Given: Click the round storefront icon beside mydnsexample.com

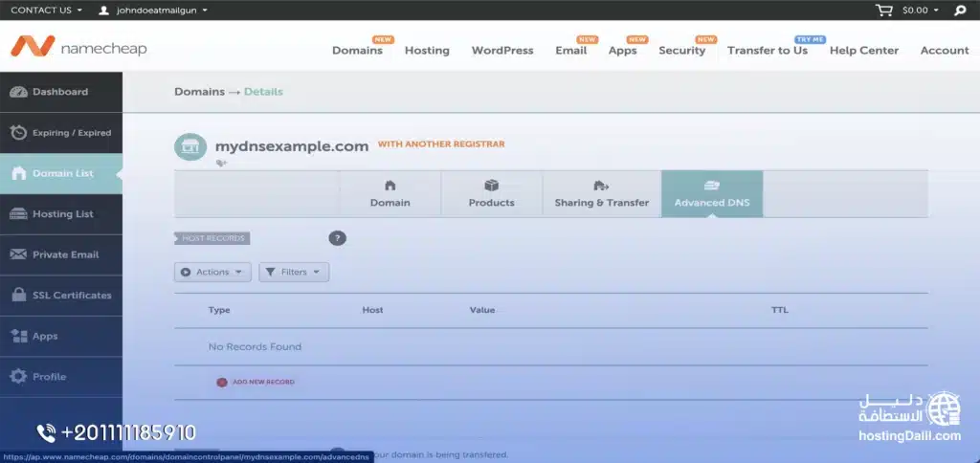Looking at the screenshot, I should (190, 146).
